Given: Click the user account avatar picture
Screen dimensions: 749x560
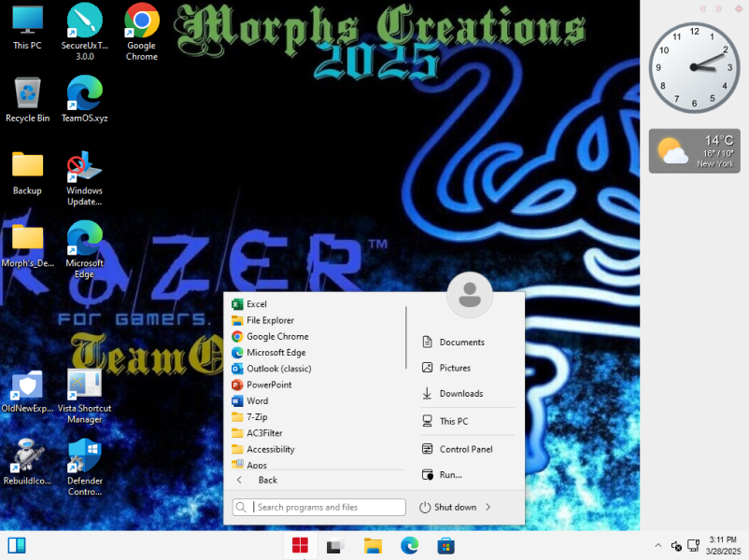Looking at the screenshot, I should pos(470,295).
